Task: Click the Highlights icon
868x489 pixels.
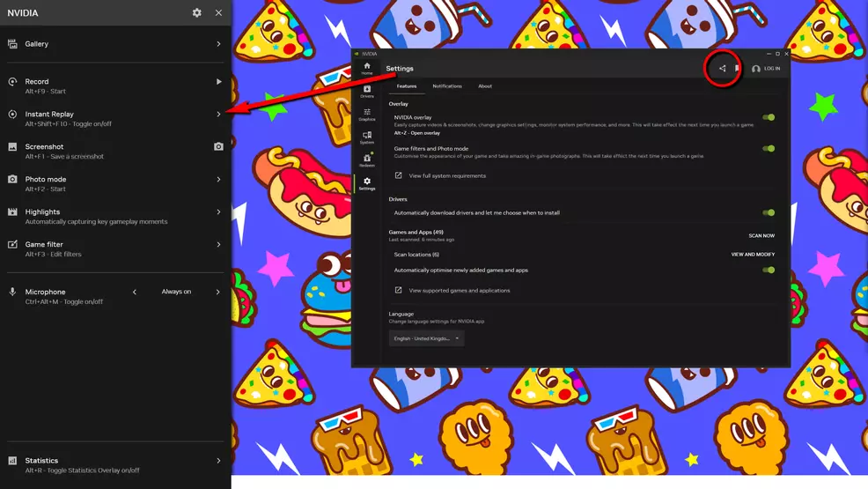Action: coord(12,212)
